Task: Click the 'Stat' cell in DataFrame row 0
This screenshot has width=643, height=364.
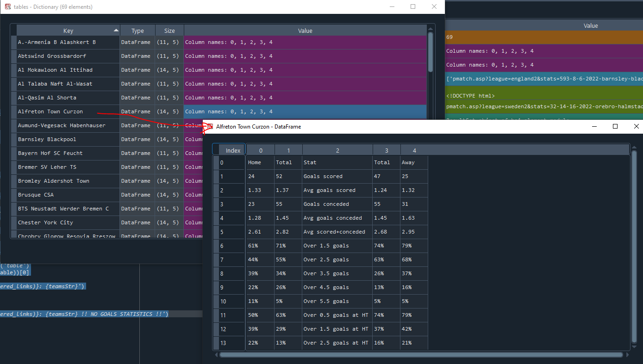Action: 337,162
